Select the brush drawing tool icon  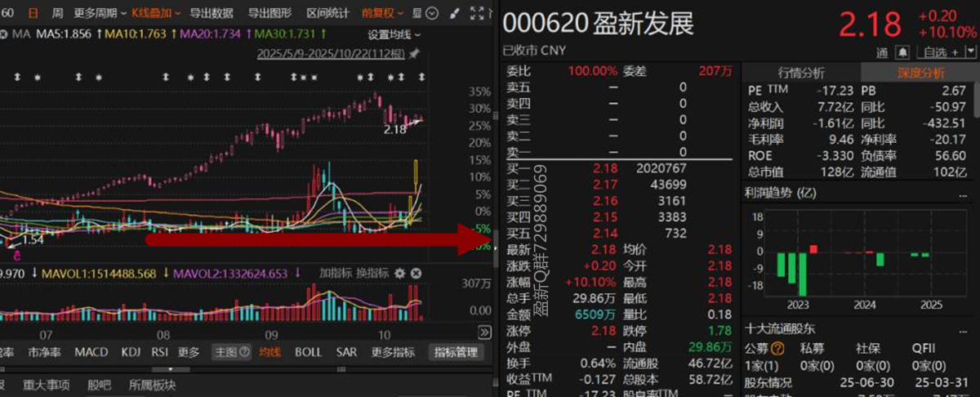coord(455,13)
